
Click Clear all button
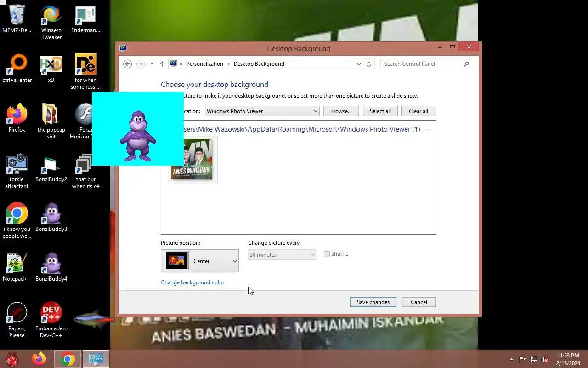coord(418,111)
